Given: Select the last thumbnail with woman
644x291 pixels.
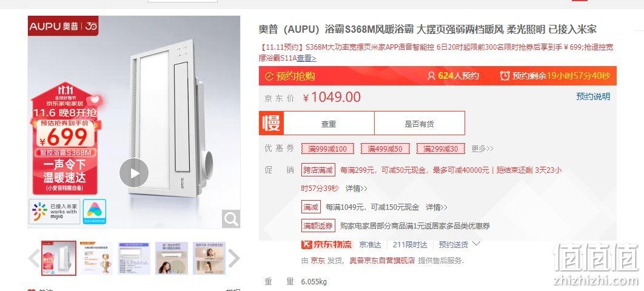Looking at the screenshot, I should 209,258.
